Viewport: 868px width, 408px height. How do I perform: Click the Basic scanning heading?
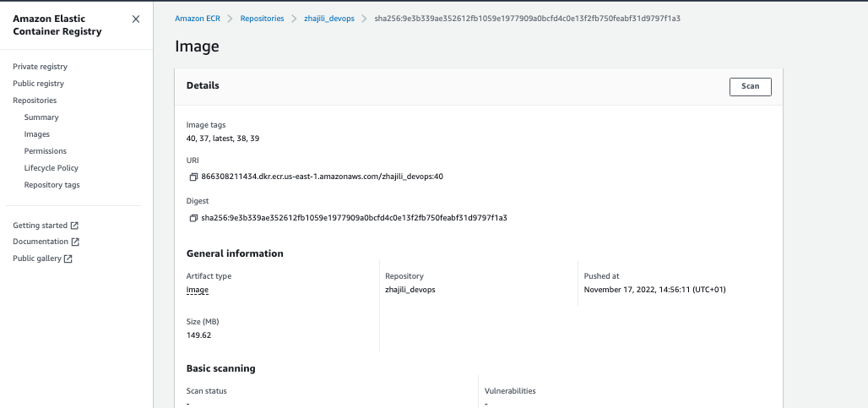(x=221, y=368)
